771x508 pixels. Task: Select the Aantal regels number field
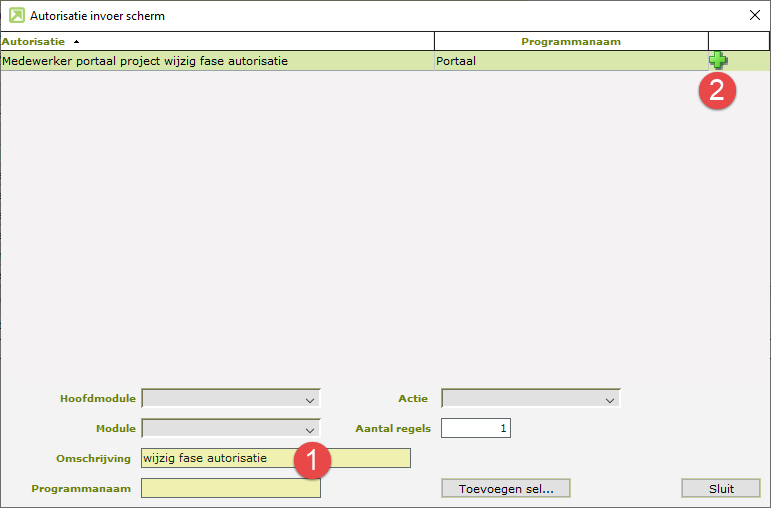coord(476,429)
